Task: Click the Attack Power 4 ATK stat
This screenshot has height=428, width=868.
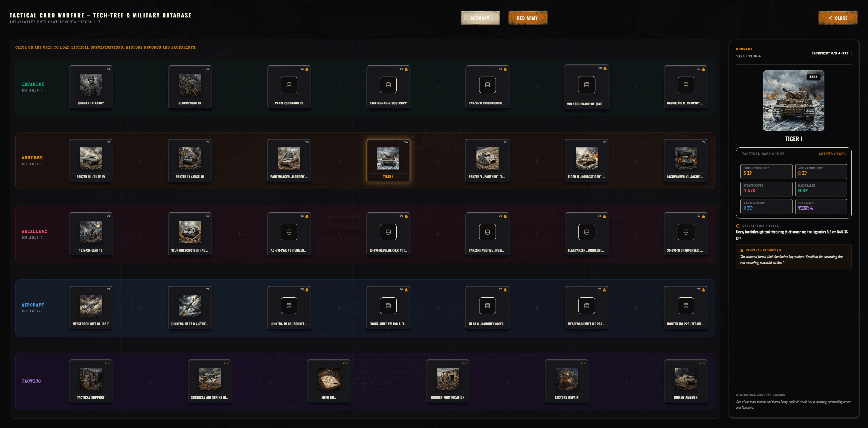Action: 766,189
